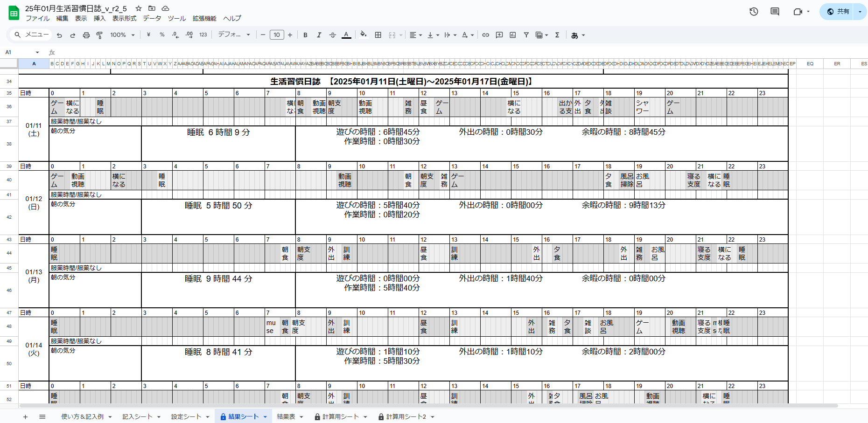
Task: Open filter views dropdown
Action: tap(542, 35)
